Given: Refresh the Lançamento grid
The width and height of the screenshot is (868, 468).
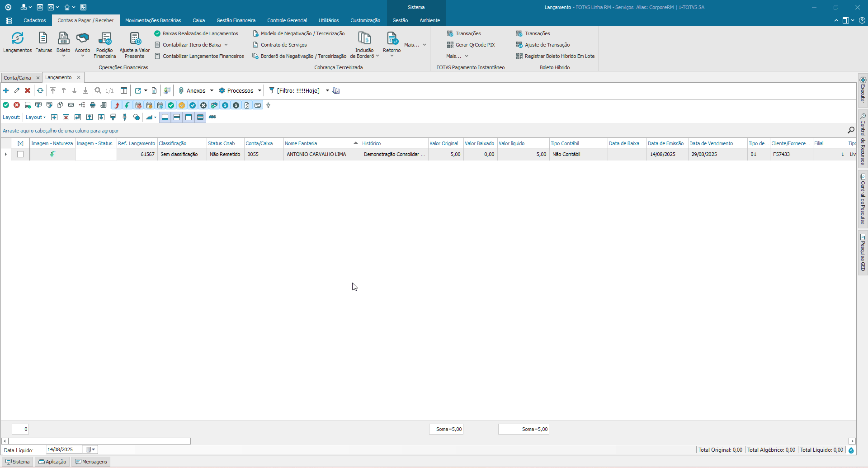Looking at the screenshot, I should pyautogui.click(x=40, y=90).
